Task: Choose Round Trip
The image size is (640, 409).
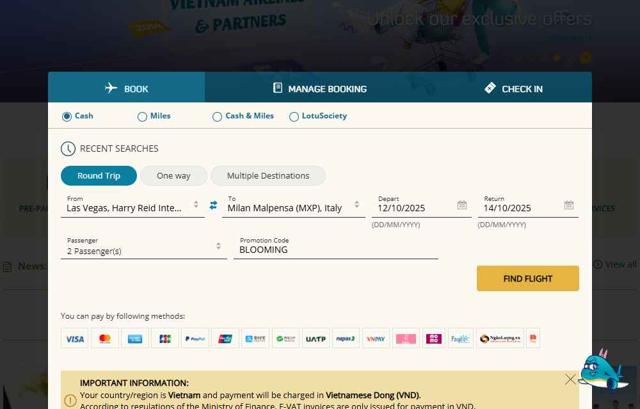Action: (99, 176)
